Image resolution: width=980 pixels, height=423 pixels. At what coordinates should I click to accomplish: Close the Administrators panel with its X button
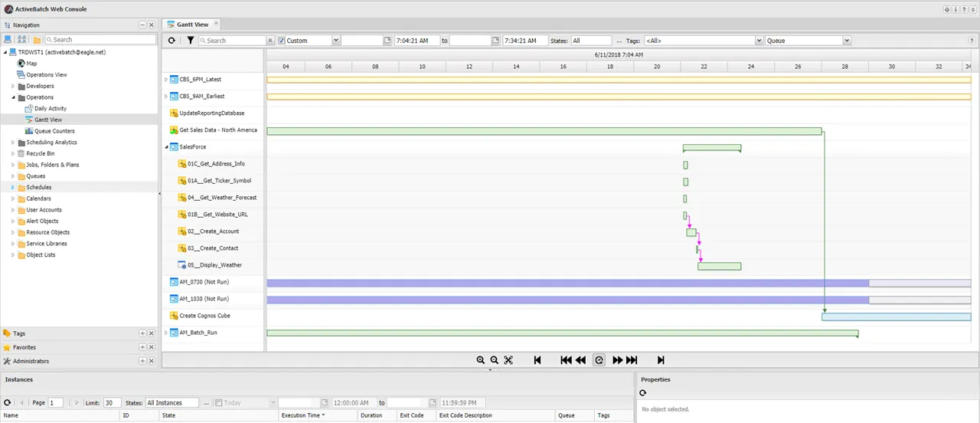tap(152, 361)
